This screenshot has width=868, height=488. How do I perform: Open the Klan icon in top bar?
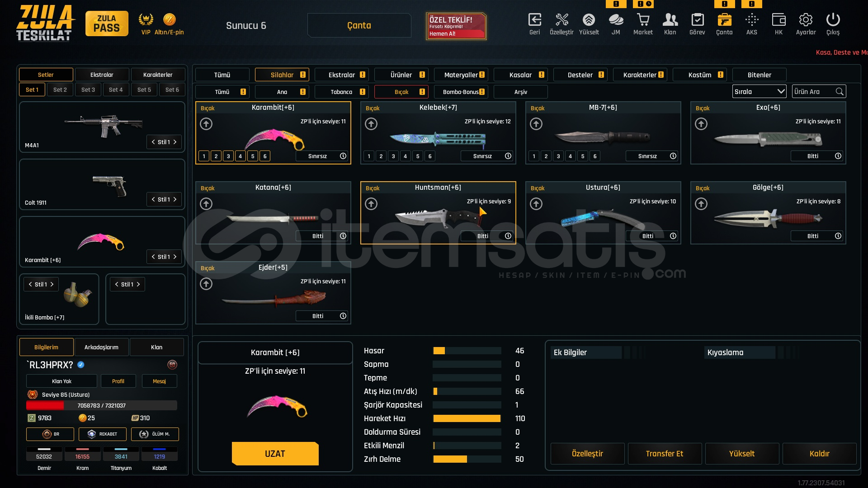(x=670, y=20)
